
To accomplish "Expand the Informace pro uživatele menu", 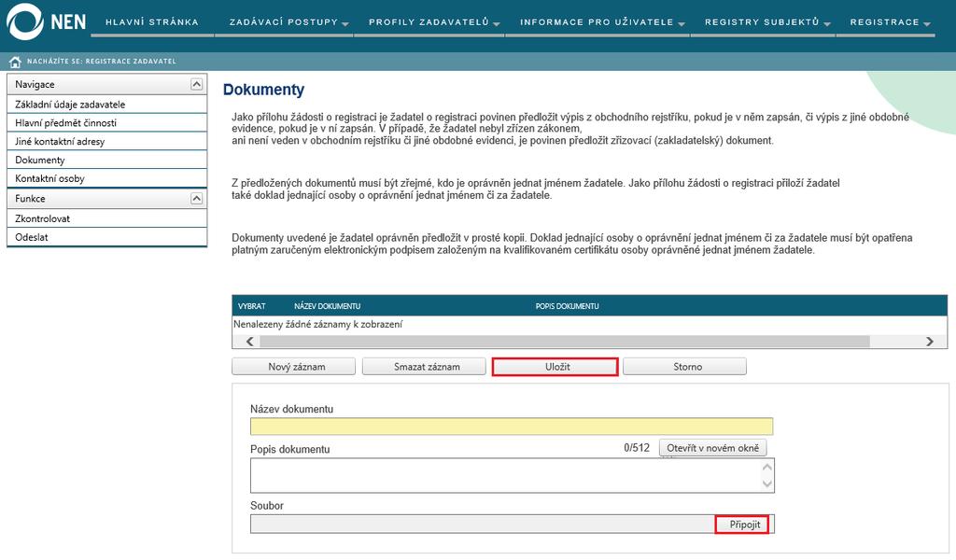I will tap(602, 22).
